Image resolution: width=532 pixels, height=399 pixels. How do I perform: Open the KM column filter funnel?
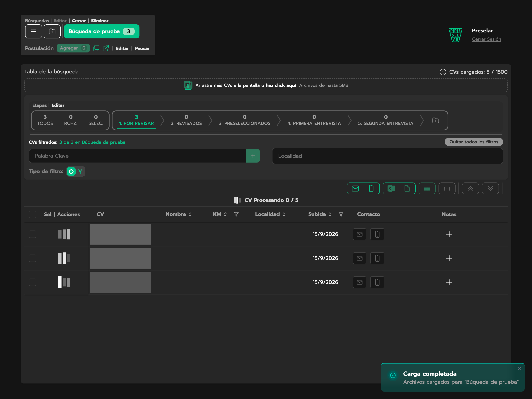(236, 214)
